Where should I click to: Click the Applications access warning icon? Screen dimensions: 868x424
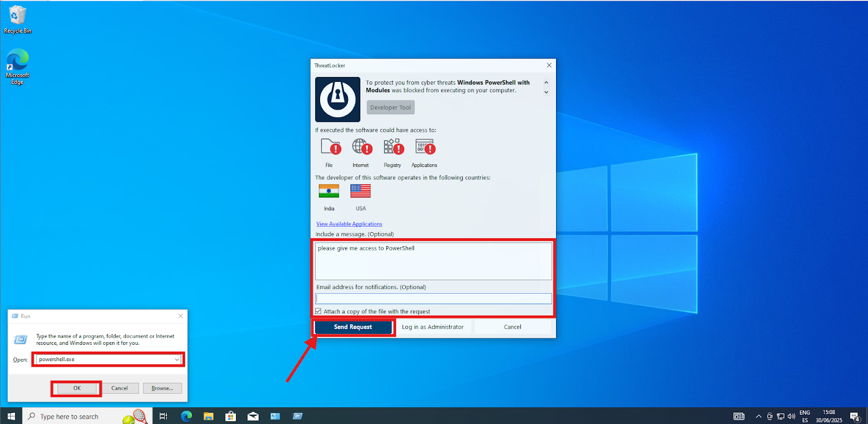(x=425, y=147)
